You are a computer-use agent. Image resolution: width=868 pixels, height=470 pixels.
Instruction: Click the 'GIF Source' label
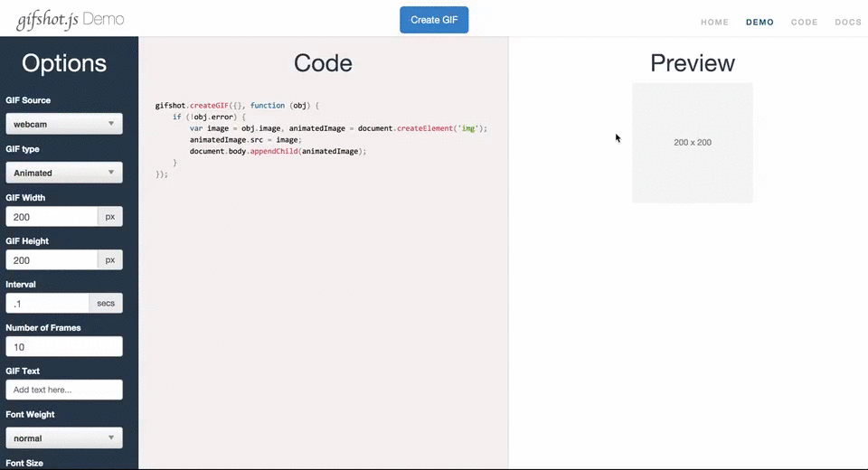28,100
